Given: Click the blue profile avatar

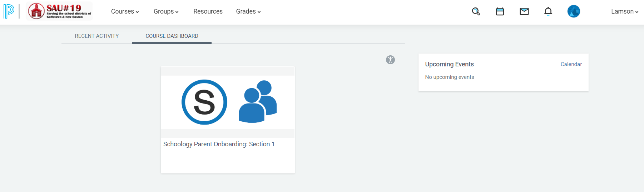Looking at the screenshot, I should click(574, 11).
